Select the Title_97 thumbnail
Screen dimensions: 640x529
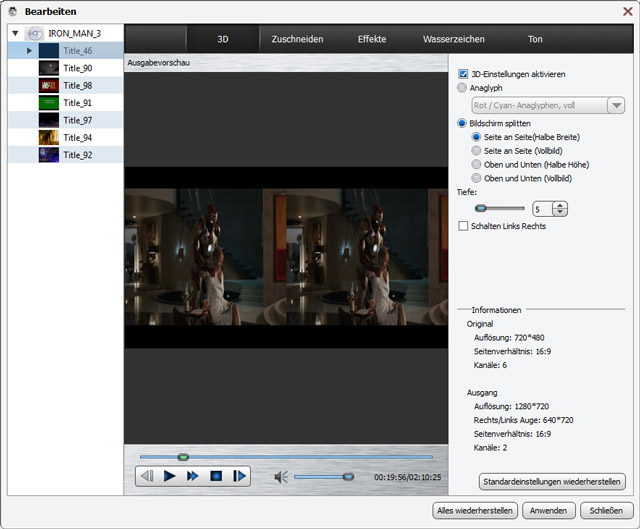coord(49,120)
